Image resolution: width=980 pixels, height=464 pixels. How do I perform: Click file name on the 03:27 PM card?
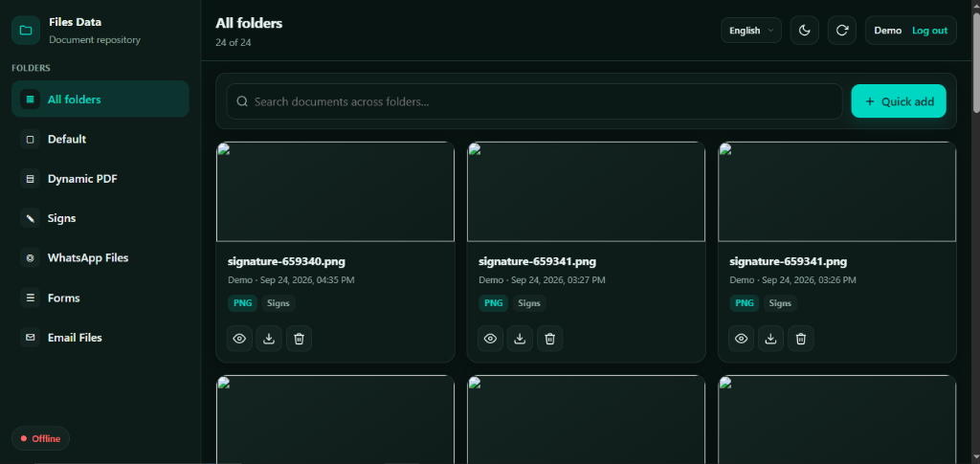point(537,261)
